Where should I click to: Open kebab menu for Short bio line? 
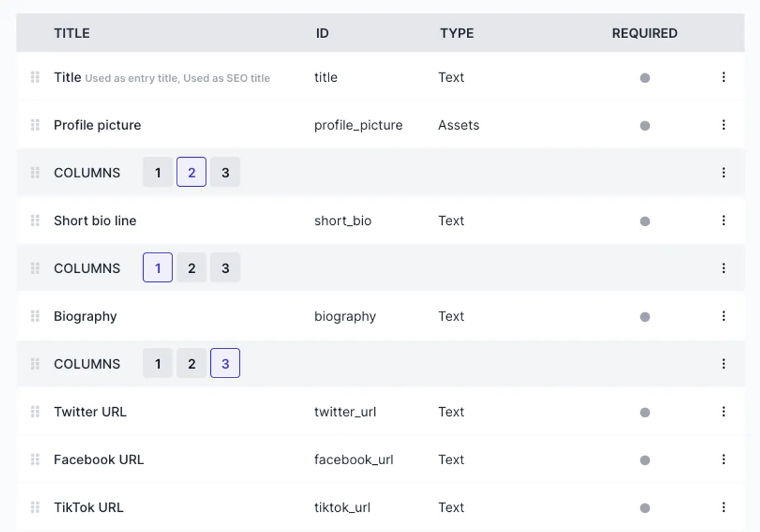723,220
